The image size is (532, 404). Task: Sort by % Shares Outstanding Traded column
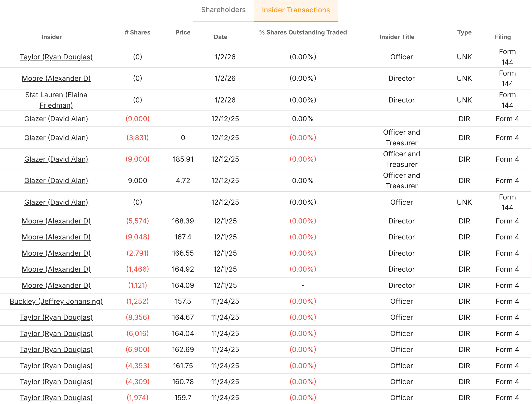303,32
